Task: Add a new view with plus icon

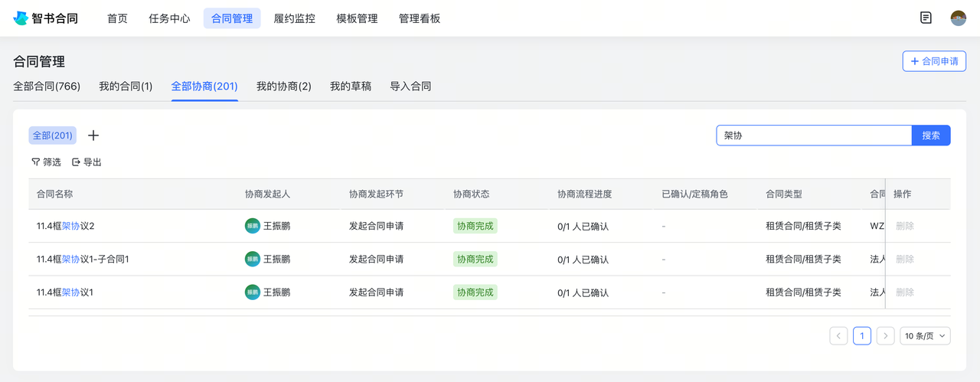Action: (x=93, y=135)
